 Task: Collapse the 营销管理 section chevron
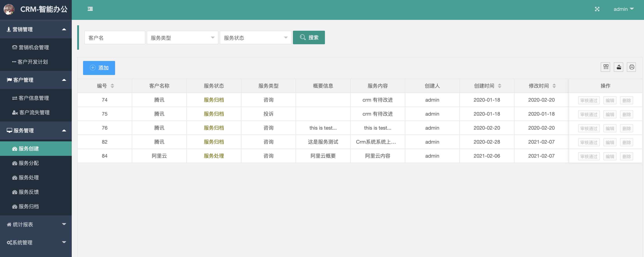point(64,29)
